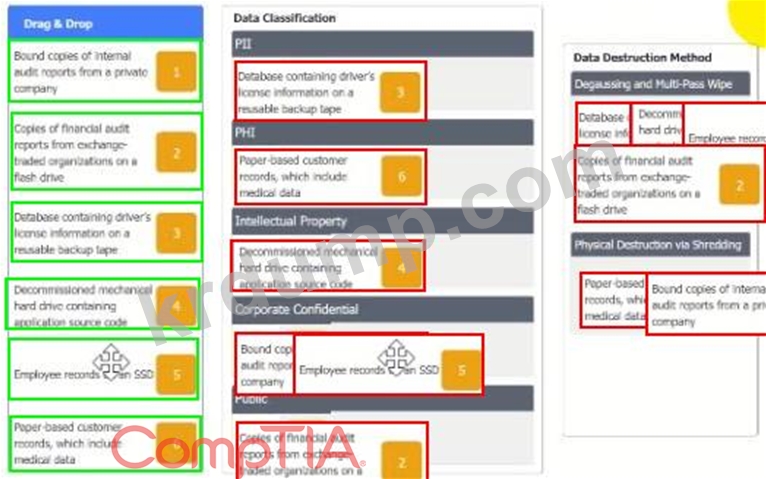Click badge 5 under Corporate Confidential

pyautogui.click(x=461, y=370)
